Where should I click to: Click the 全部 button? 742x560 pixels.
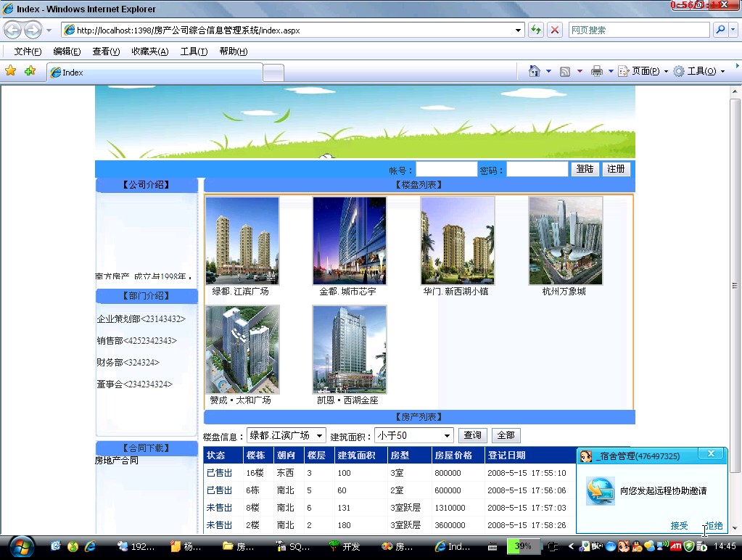[x=506, y=435]
